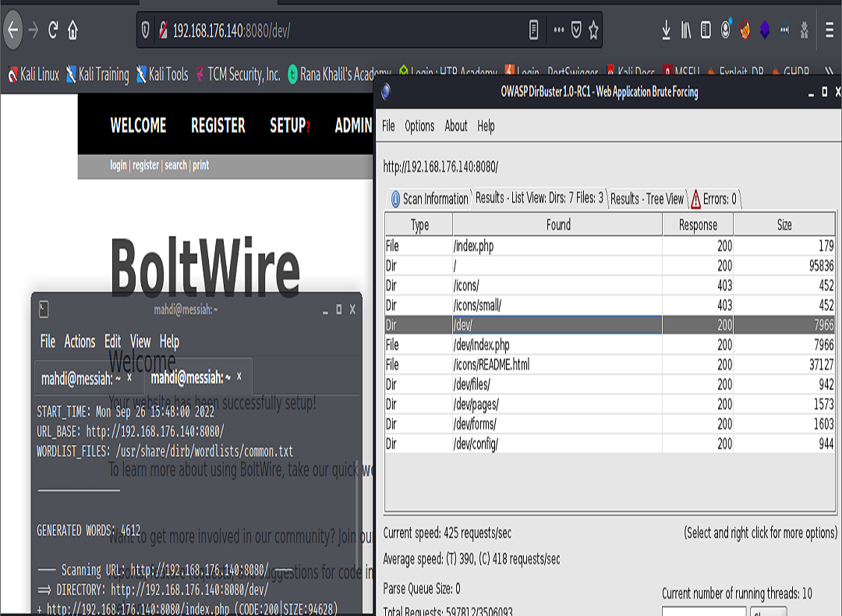Bookmark this page with the star icon
This screenshot has width=842, height=616.
[x=593, y=30]
